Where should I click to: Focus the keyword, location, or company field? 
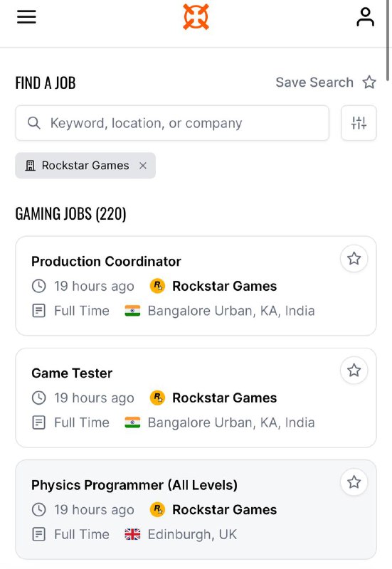tap(172, 123)
